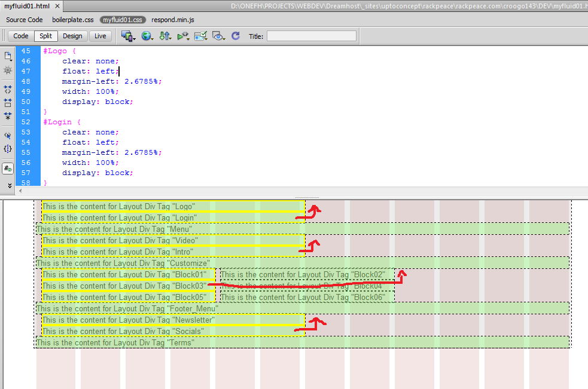This screenshot has width=588, height=389.
Task: Select the "Video" layout div
Action: click(x=173, y=240)
